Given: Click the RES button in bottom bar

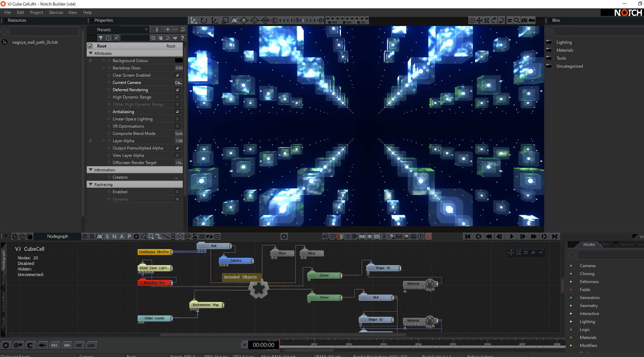Looking at the screenshot, I should 54,345.
